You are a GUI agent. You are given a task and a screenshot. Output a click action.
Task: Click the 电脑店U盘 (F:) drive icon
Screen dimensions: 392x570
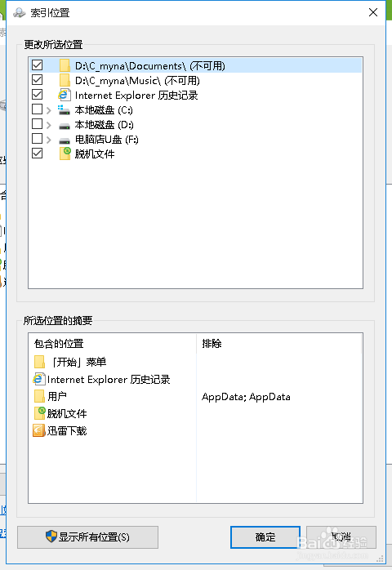pos(65,140)
